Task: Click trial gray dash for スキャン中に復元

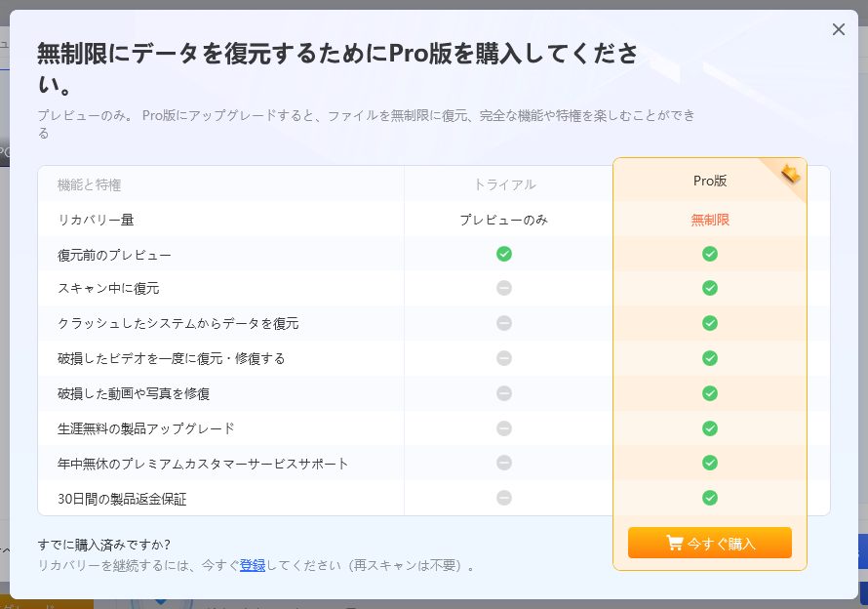Action: click(x=504, y=288)
